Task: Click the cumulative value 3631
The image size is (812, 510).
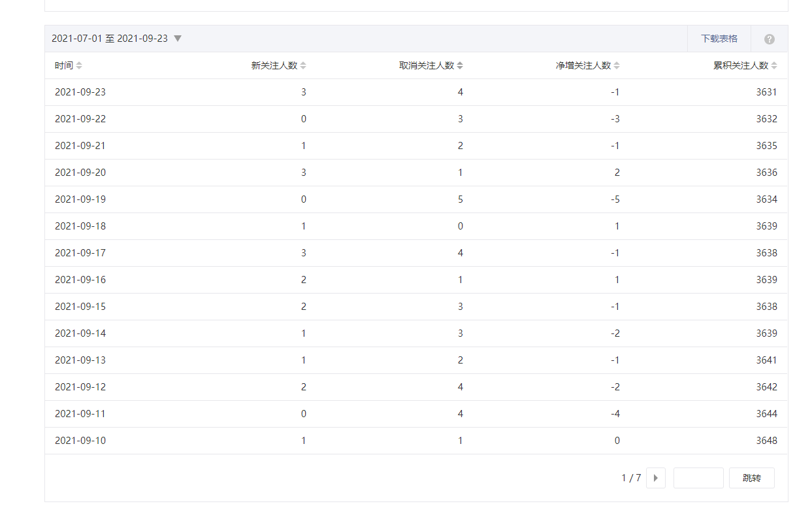Action: point(766,92)
